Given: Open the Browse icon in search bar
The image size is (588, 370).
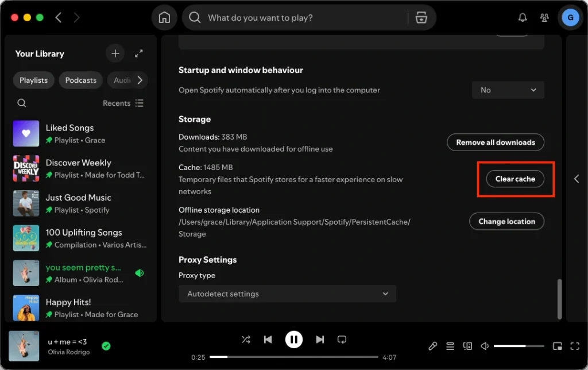Looking at the screenshot, I should pos(421,18).
